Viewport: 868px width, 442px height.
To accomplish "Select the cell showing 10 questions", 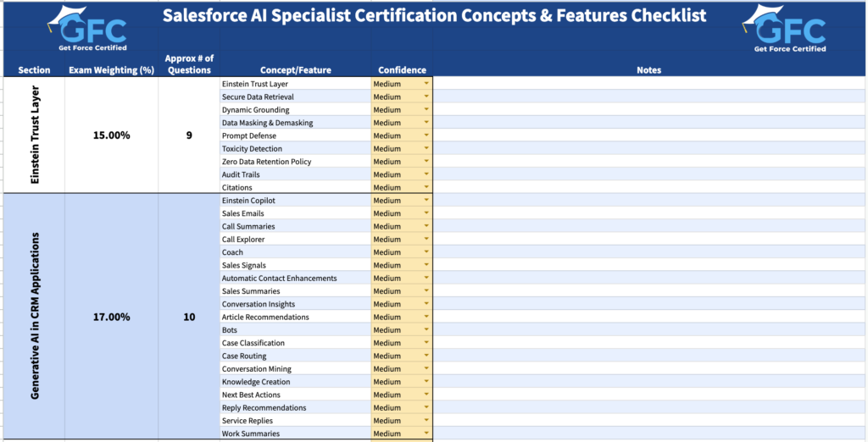I will 189,317.
